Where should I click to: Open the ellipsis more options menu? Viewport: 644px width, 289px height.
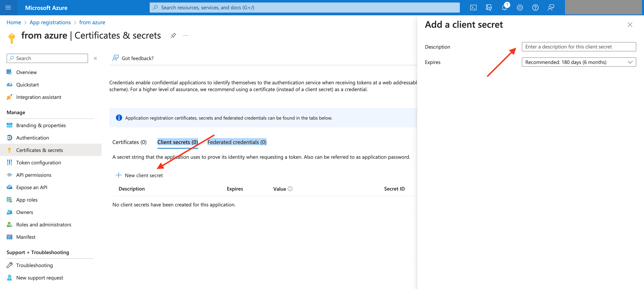(x=186, y=35)
